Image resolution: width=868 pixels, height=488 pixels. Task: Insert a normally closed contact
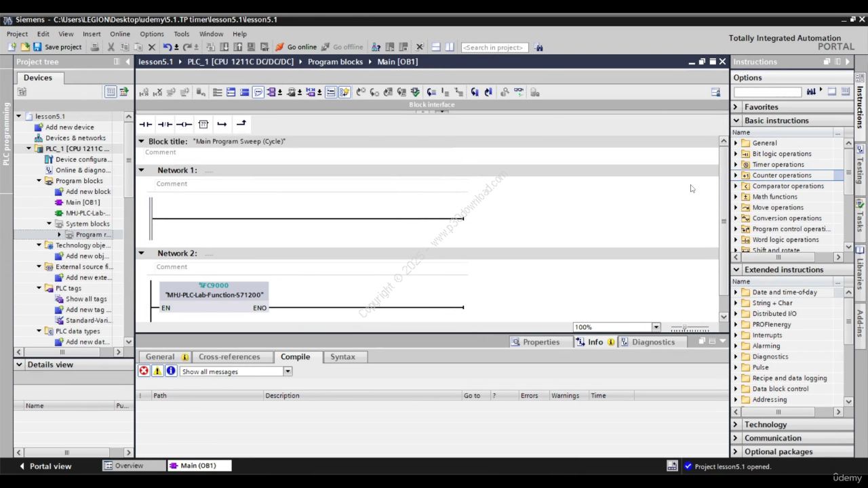[x=165, y=124]
